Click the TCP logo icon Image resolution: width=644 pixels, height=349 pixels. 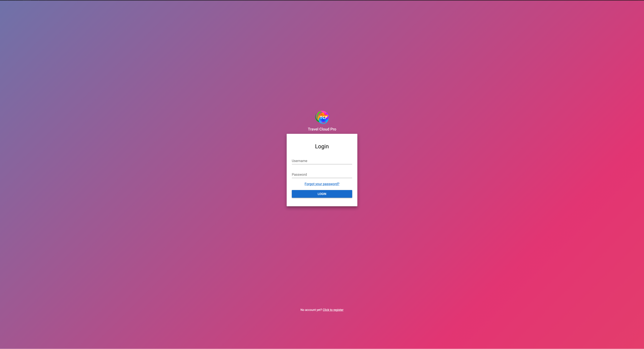point(322,117)
